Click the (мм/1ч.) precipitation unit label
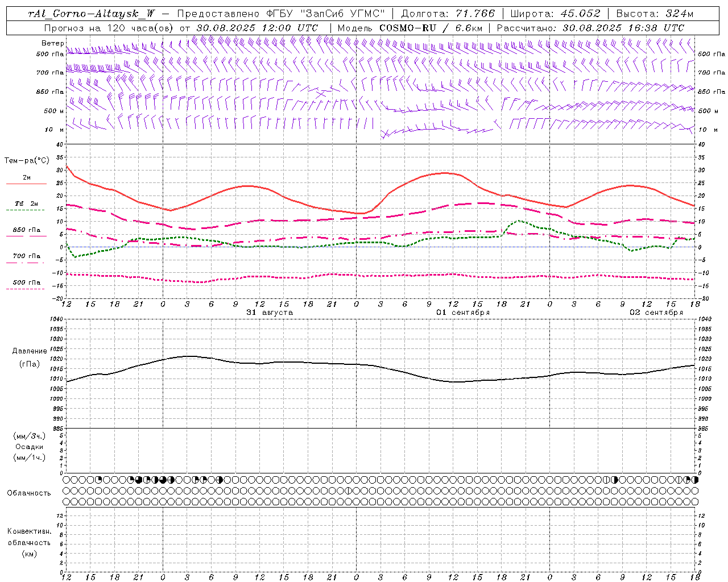The width and height of the screenshot is (728, 582). click(x=30, y=458)
